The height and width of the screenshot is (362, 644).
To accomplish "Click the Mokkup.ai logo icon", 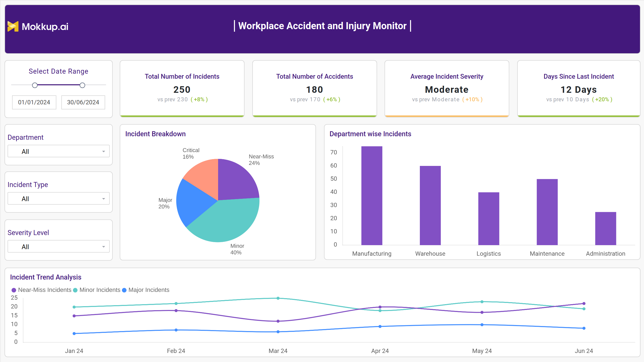I will coord(13,26).
